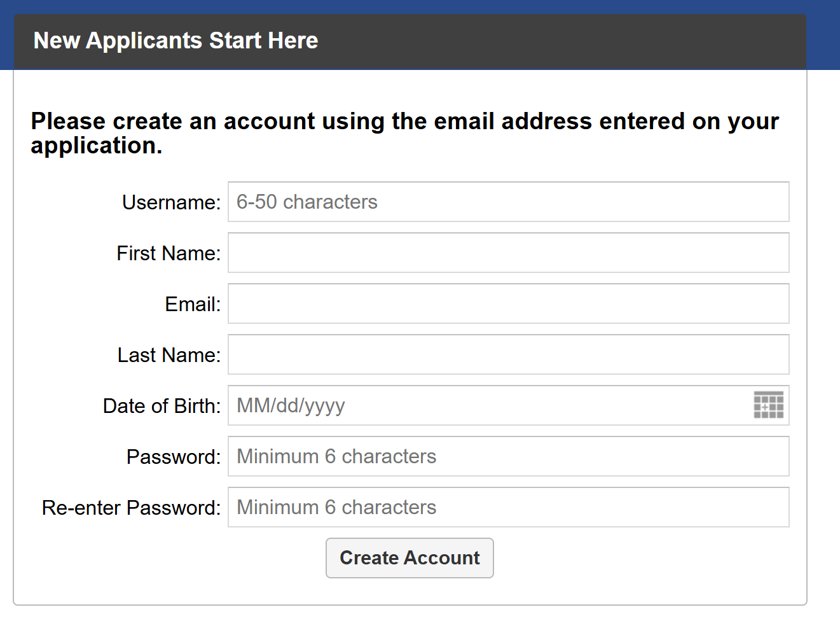Open the Date of Birth calendar picker icon
The width and height of the screenshot is (840, 642).
(768, 405)
